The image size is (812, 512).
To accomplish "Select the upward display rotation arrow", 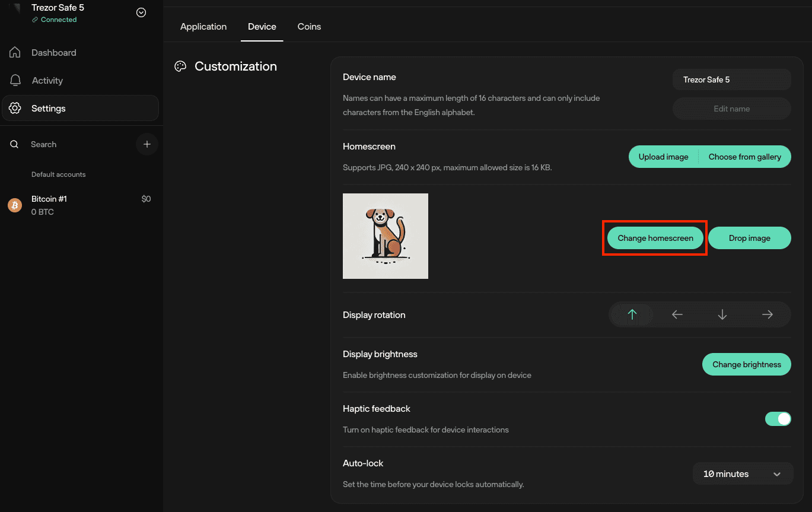I will pos(632,314).
